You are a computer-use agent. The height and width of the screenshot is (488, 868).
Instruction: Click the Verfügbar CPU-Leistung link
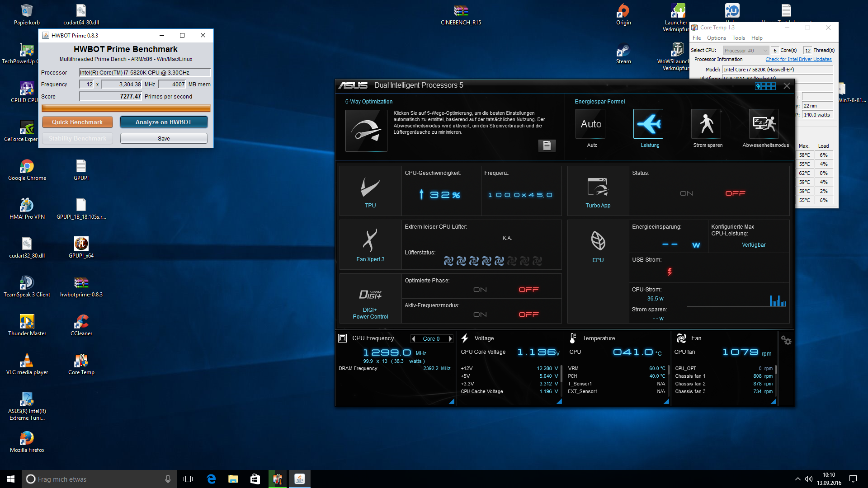coord(754,245)
